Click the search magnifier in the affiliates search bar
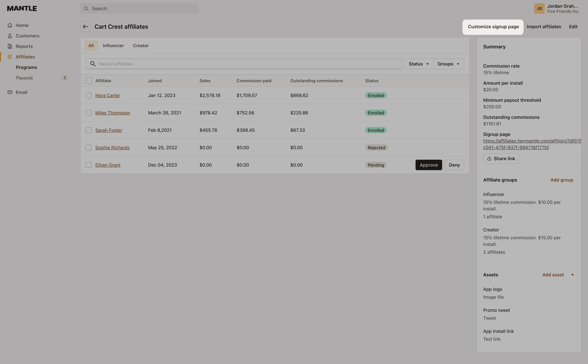The image size is (588, 364). pos(93,64)
